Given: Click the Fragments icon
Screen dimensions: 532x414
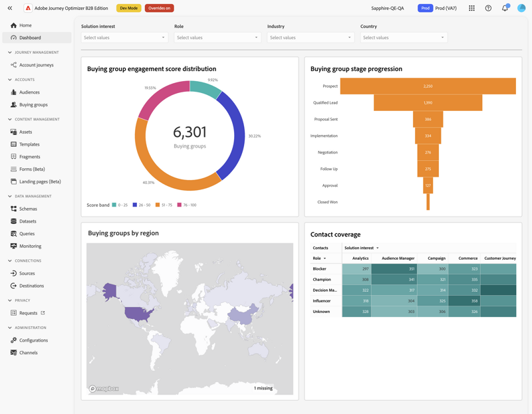Looking at the screenshot, I should point(13,157).
